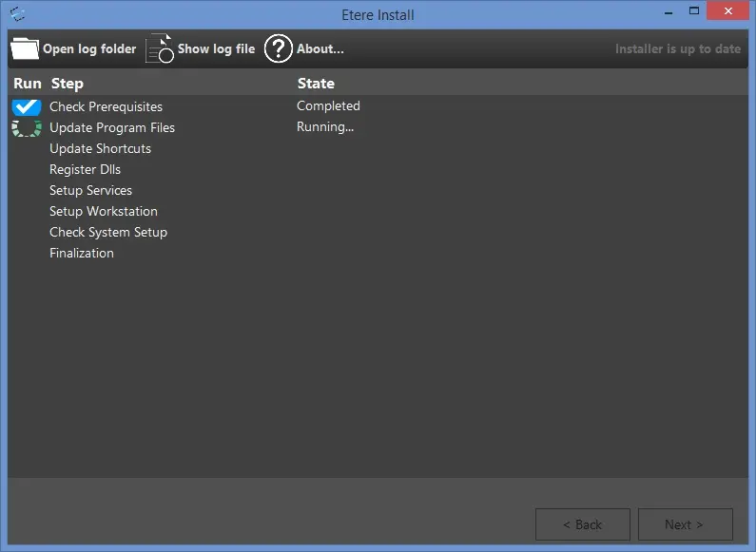Click the Step column header
This screenshot has width=756, height=552.
click(68, 84)
